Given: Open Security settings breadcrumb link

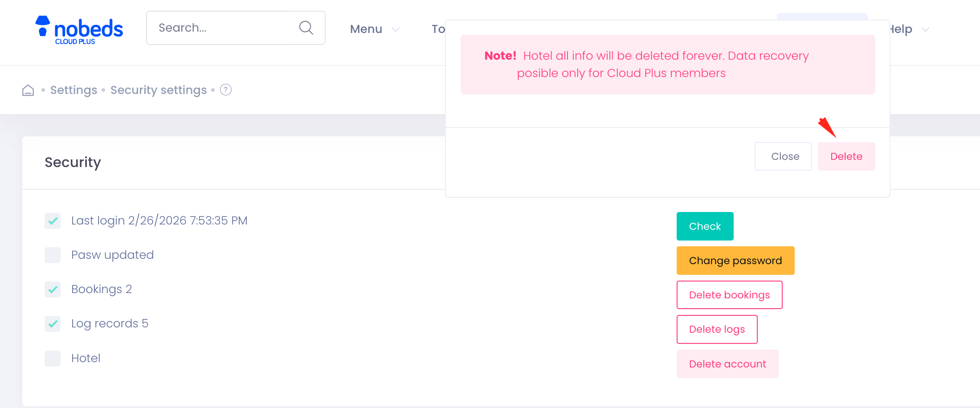Looking at the screenshot, I should coord(159,90).
